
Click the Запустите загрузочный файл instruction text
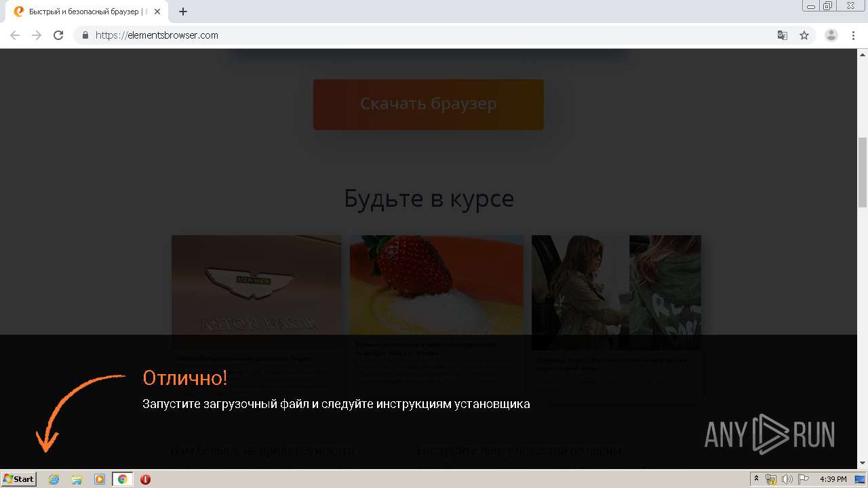336,404
